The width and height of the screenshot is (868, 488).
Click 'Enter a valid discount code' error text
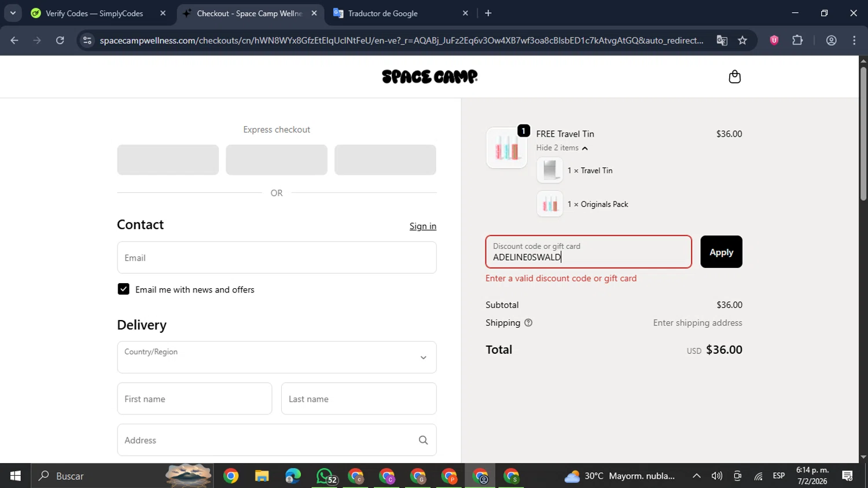[x=561, y=278]
